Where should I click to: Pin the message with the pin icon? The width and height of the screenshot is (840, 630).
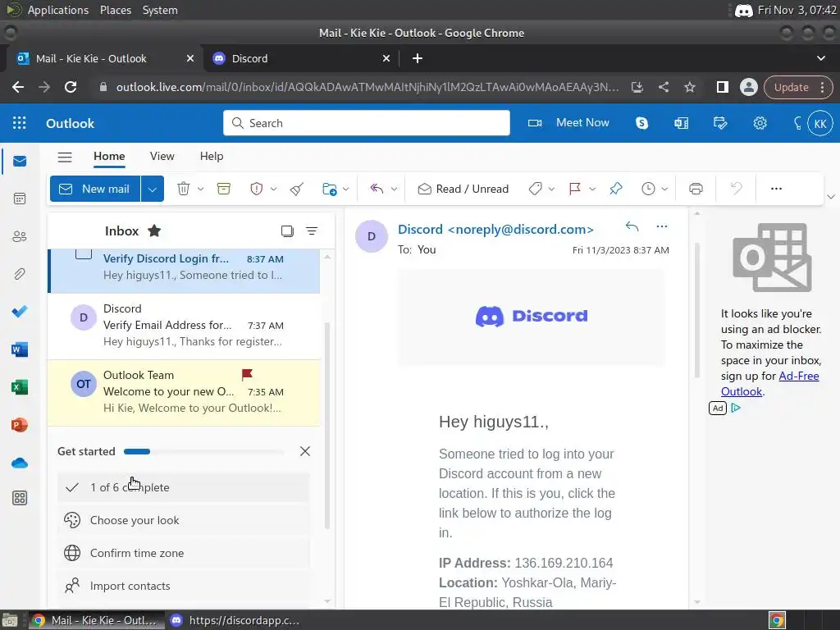[616, 189]
